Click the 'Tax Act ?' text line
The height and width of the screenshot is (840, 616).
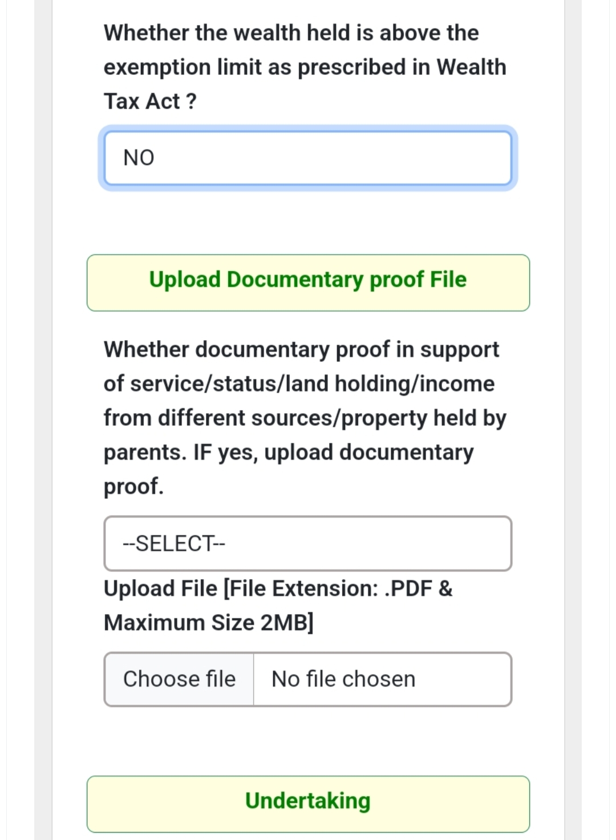(x=150, y=102)
